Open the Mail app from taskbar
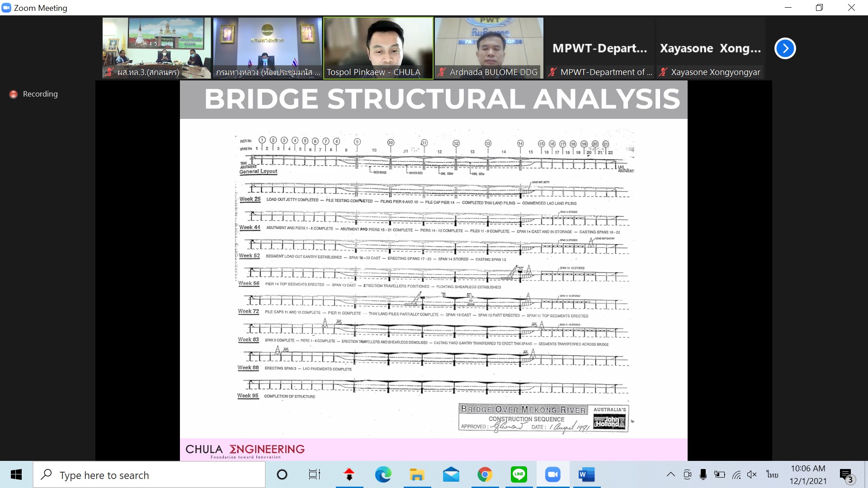The height and width of the screenshot is (488, 868). click(x=451, y=474)
